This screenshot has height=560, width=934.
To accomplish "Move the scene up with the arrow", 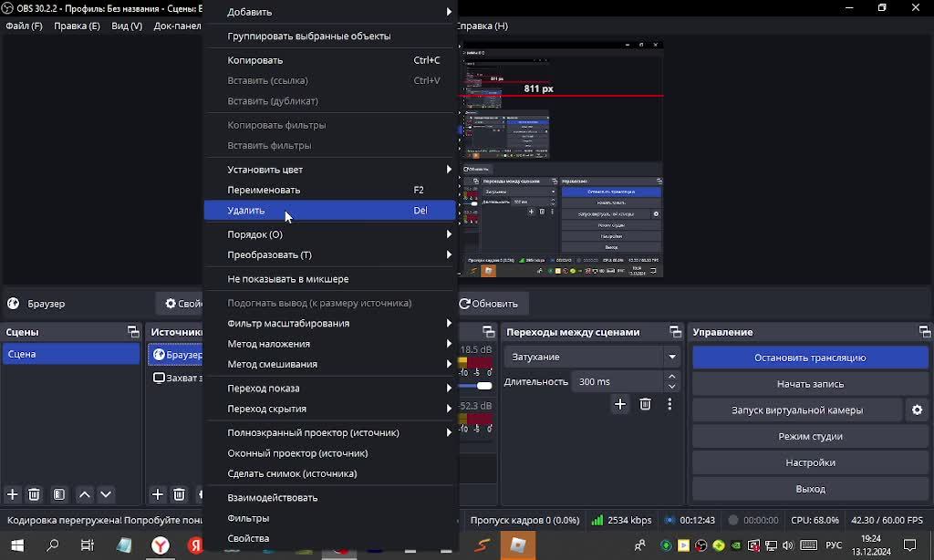I will (85, 494).
